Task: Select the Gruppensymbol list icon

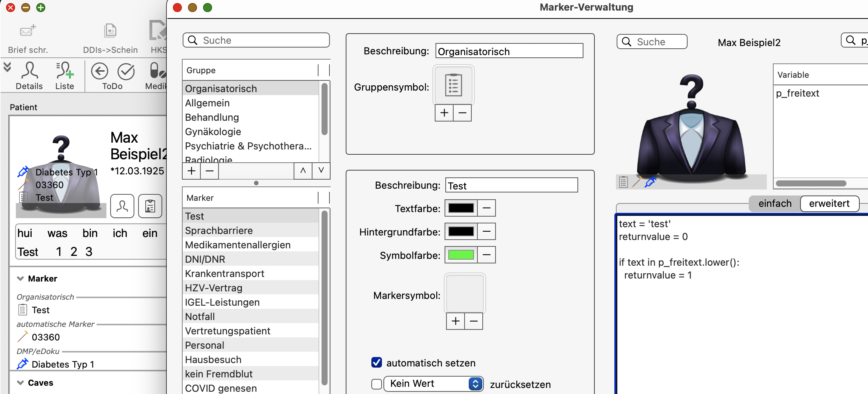Action: point(453,85)
